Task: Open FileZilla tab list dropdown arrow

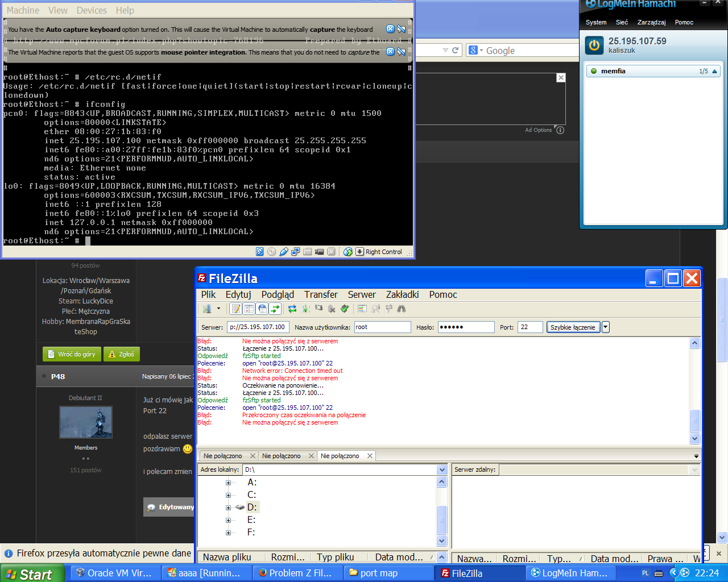Action: pos(697,456)
